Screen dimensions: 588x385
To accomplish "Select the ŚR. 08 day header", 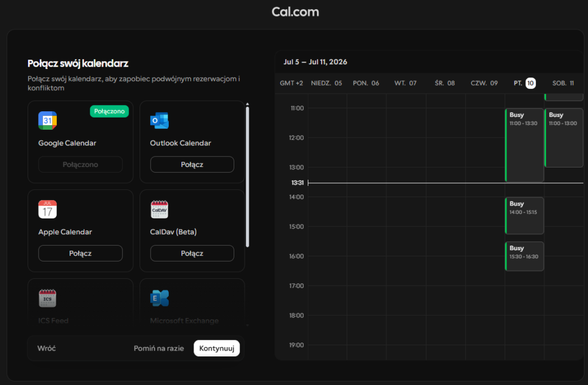I will coord(445,83).
